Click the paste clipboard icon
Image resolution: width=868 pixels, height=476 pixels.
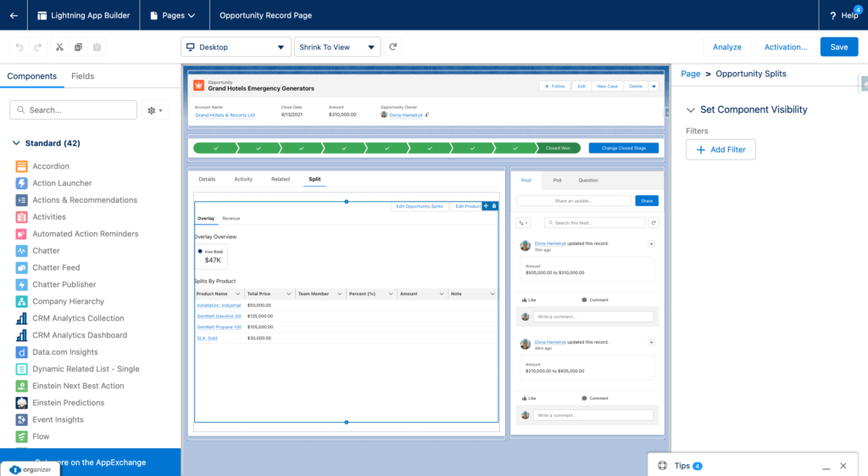tap(97, 48)
